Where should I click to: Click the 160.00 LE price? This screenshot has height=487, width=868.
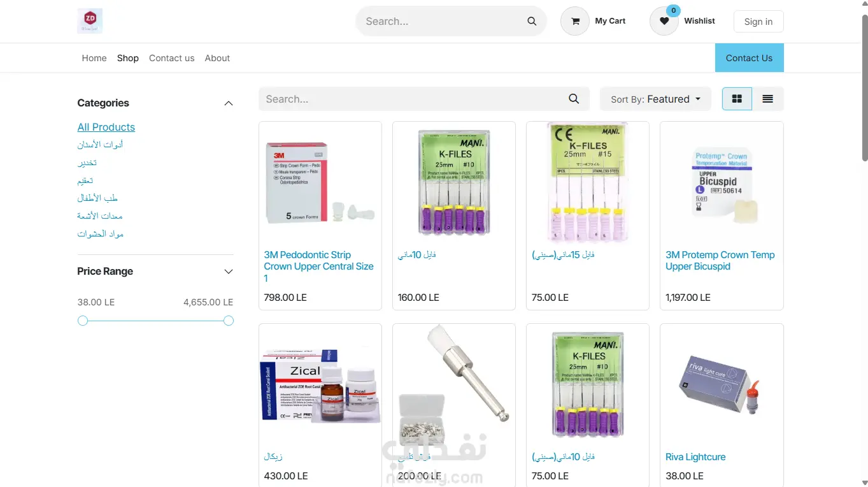[x=418, y=298]
